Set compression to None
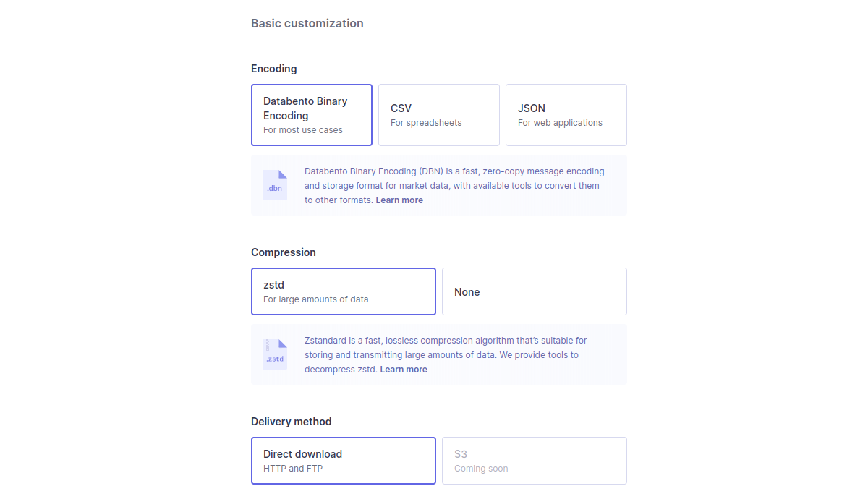This screenshot has width=868, height=499. coord(535,291)
